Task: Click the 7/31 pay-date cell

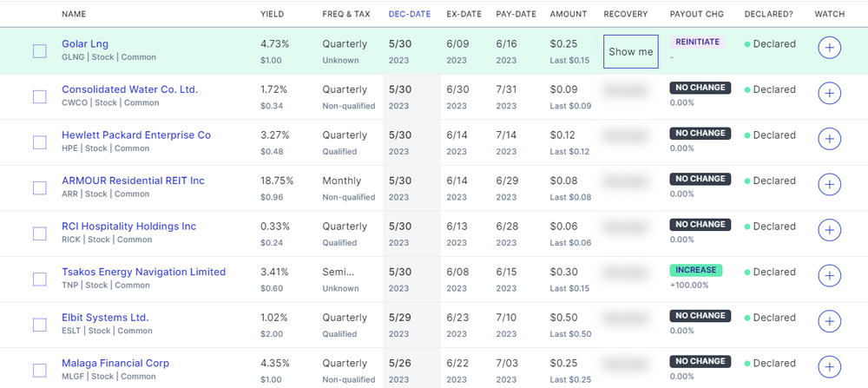Action: coord(506,89)
